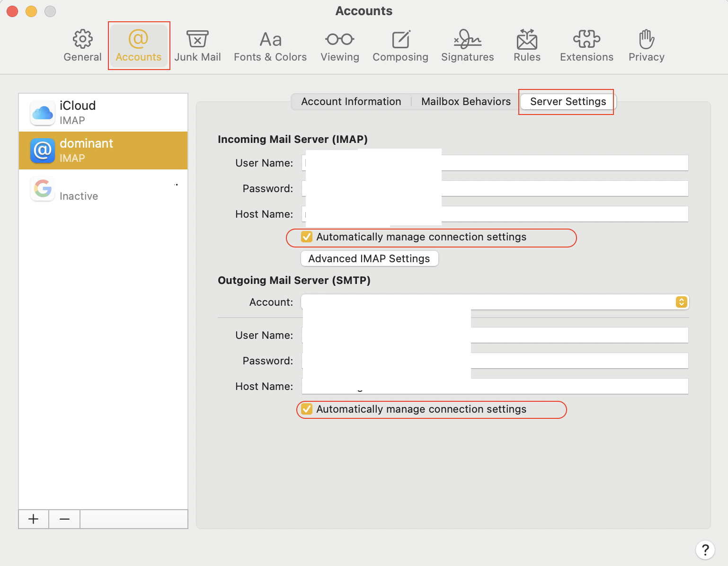
Task: Open Fonts & Colors preferences
Action: pos(270,46)
